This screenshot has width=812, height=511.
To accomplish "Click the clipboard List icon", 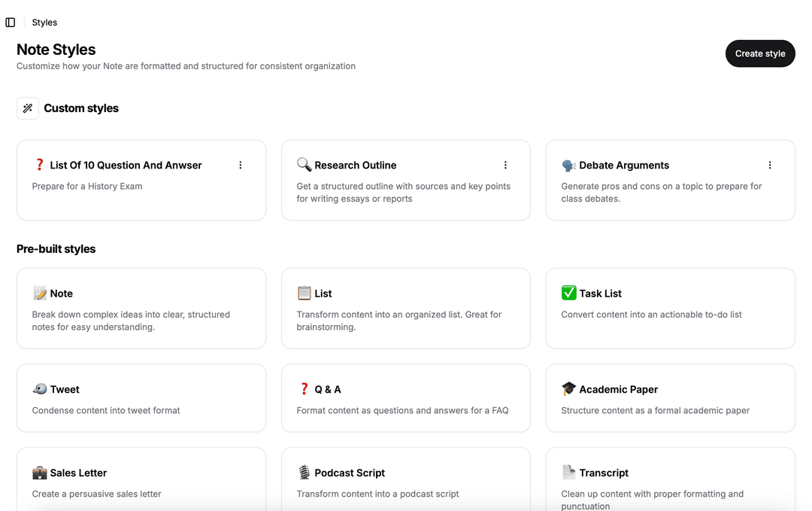I will click(x=304, y=294).
